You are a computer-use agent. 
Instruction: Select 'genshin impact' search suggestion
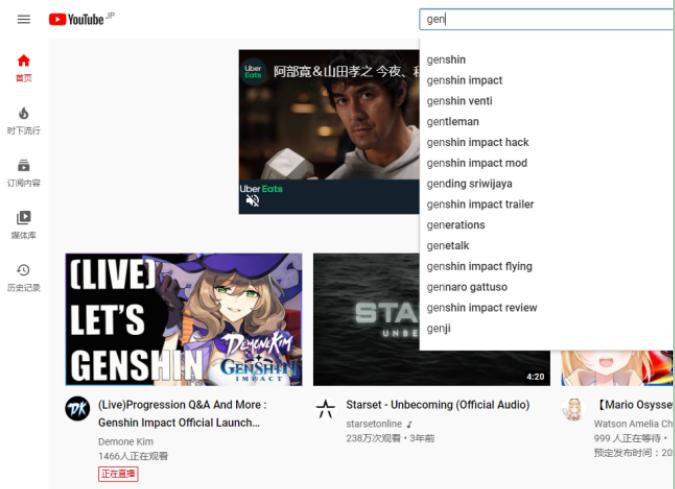464,80
